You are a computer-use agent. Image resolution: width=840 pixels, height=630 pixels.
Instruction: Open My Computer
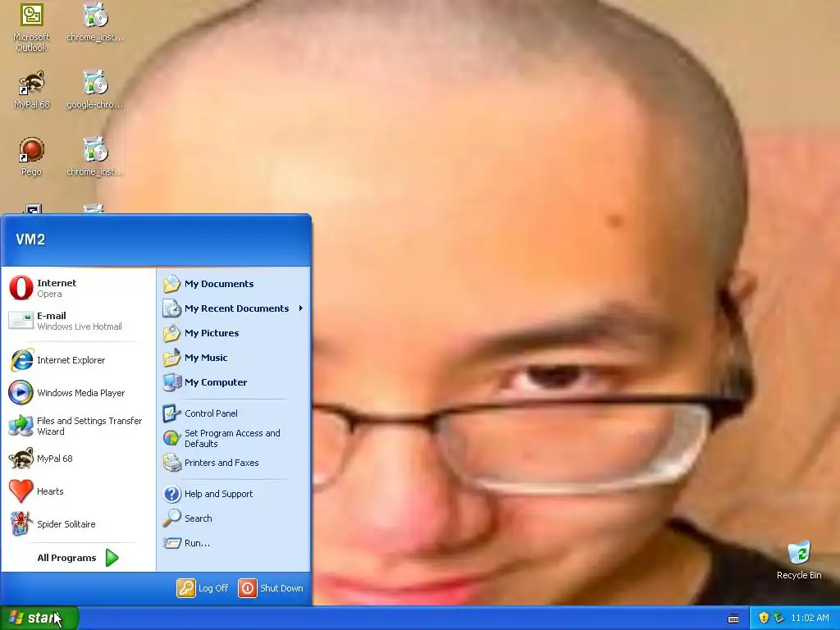point(234,382)
